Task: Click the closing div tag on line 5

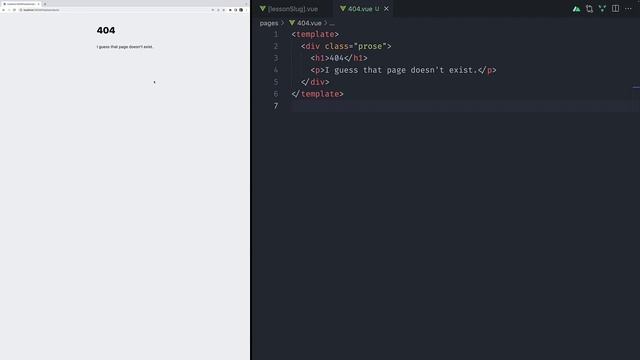Action: (x=315, y=82)
